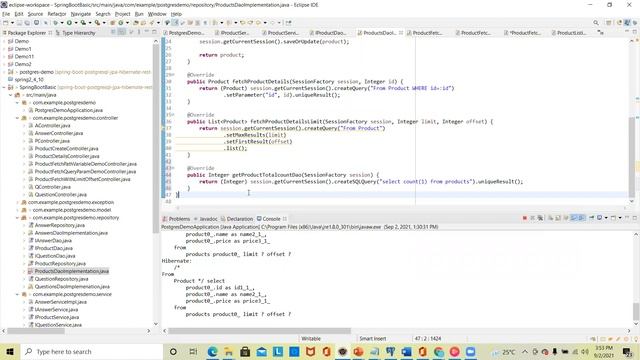Collapse com.example.postgresdemo.controller package

point(17,118)
